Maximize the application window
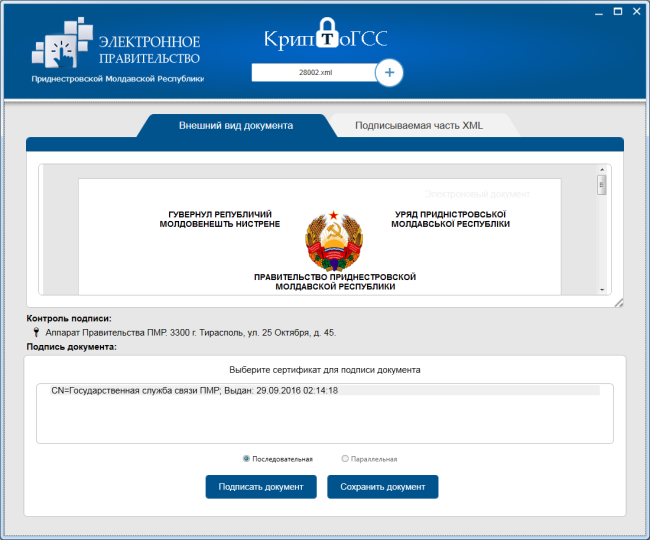The width and height of the screenshot is (650, 540). [x=618, y=11]
